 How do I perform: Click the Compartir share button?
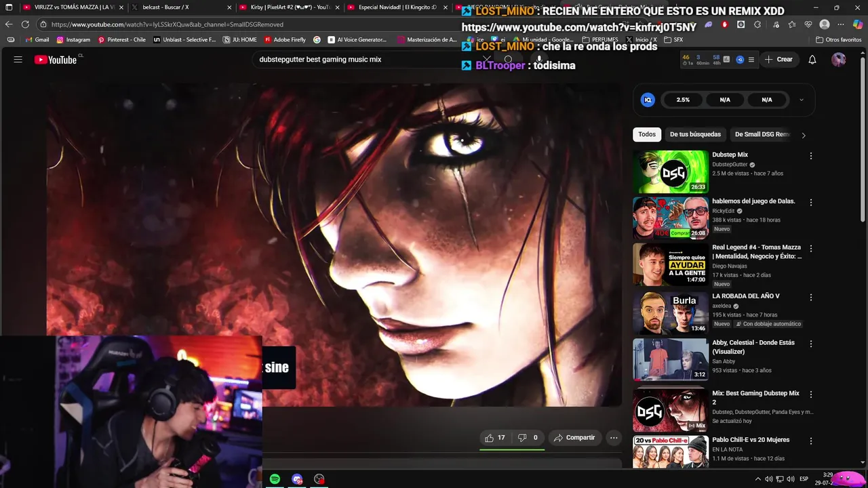(x=574, y=438)
